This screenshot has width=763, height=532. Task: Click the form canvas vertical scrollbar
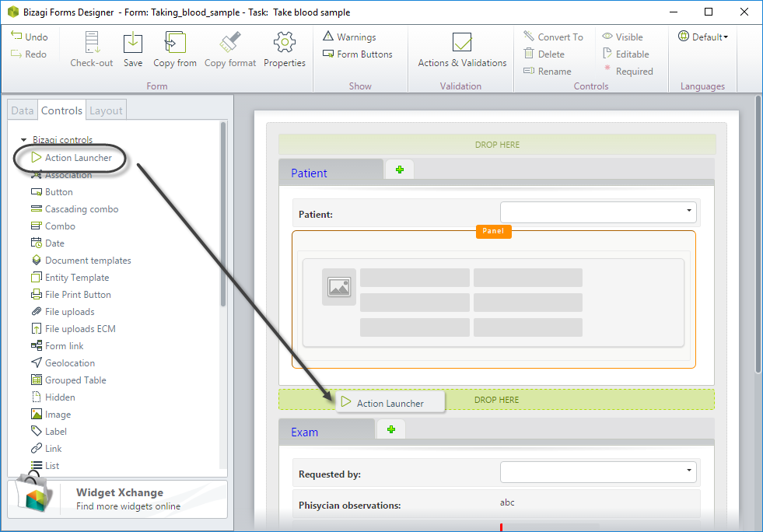coord(758,235)
